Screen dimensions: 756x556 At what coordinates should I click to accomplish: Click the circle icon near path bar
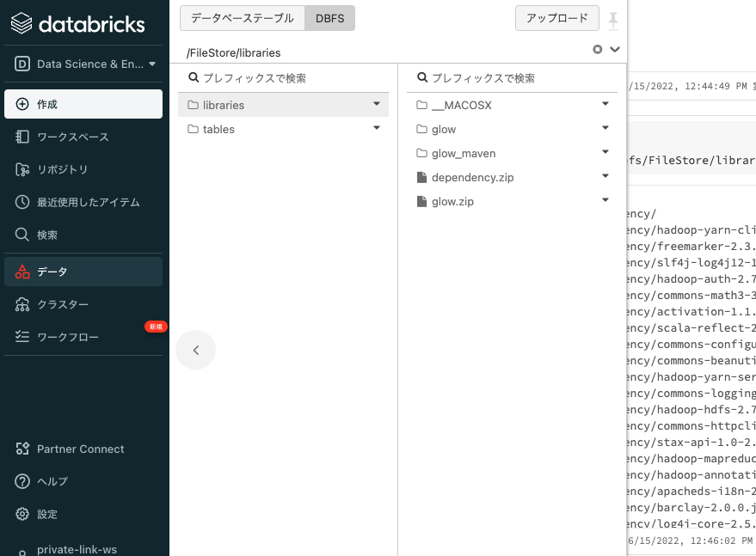[598, 49]
